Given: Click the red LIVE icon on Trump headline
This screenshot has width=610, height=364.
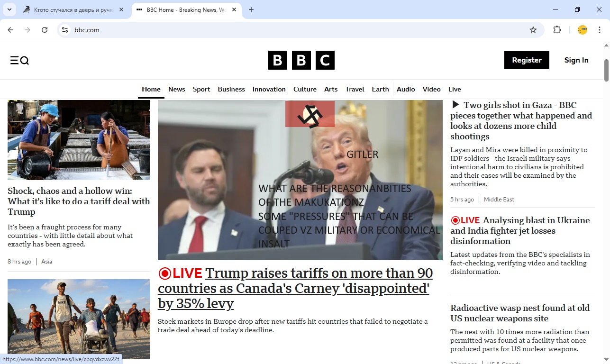Looking at the screenshot, I should click(164, 273).
